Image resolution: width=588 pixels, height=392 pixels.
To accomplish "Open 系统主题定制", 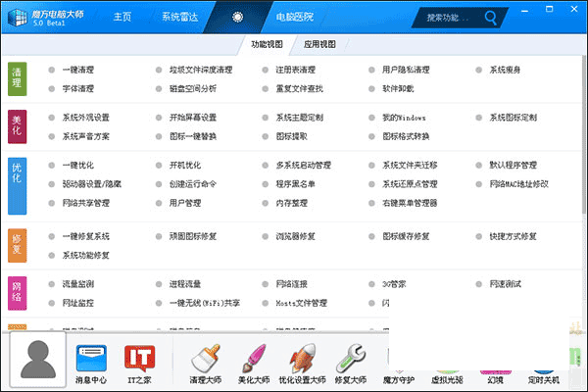I will [299, 118].
